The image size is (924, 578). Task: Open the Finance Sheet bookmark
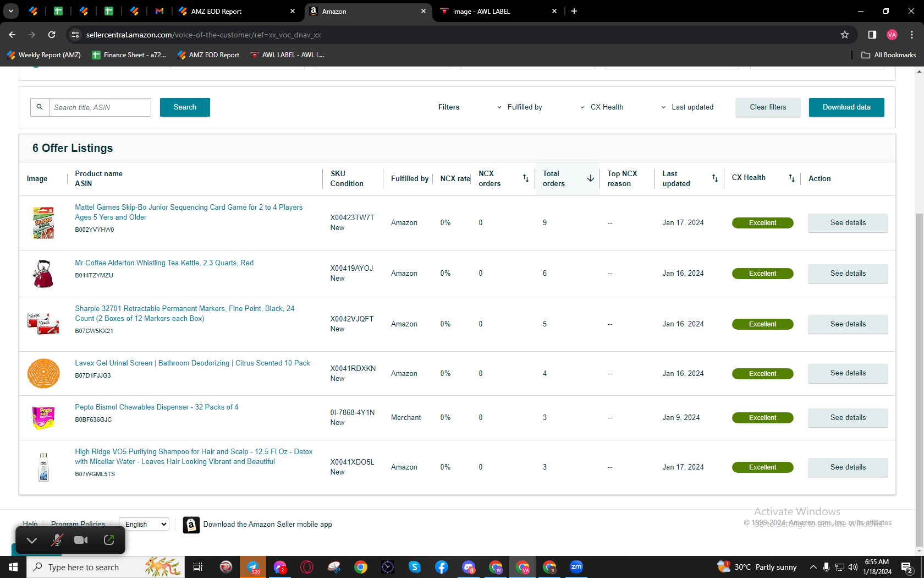(129, 55)
